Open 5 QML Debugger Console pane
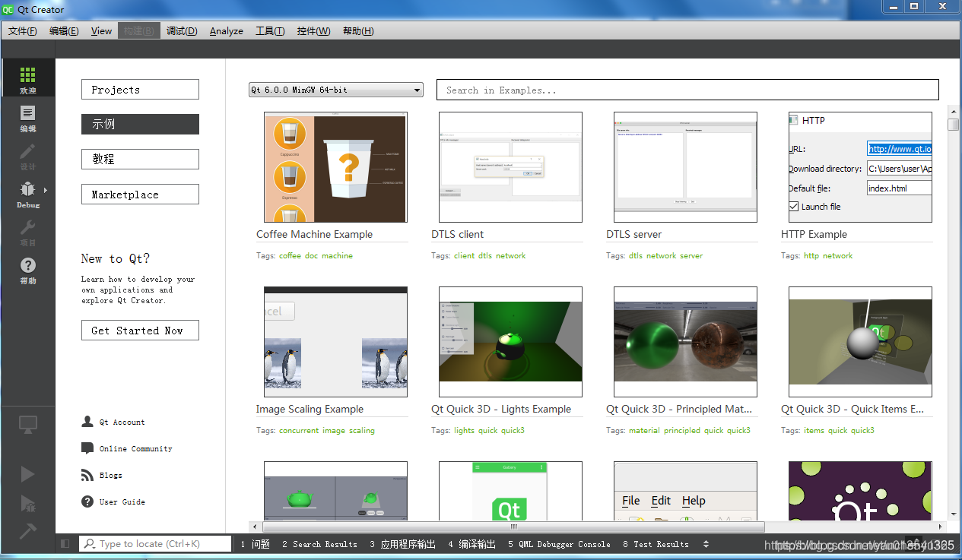Viewport: 962px width, 560px height. coord(559,544)
